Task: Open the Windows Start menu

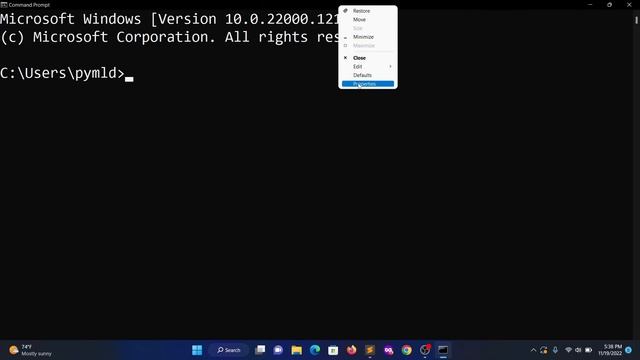Action: [x=197, y=350]
